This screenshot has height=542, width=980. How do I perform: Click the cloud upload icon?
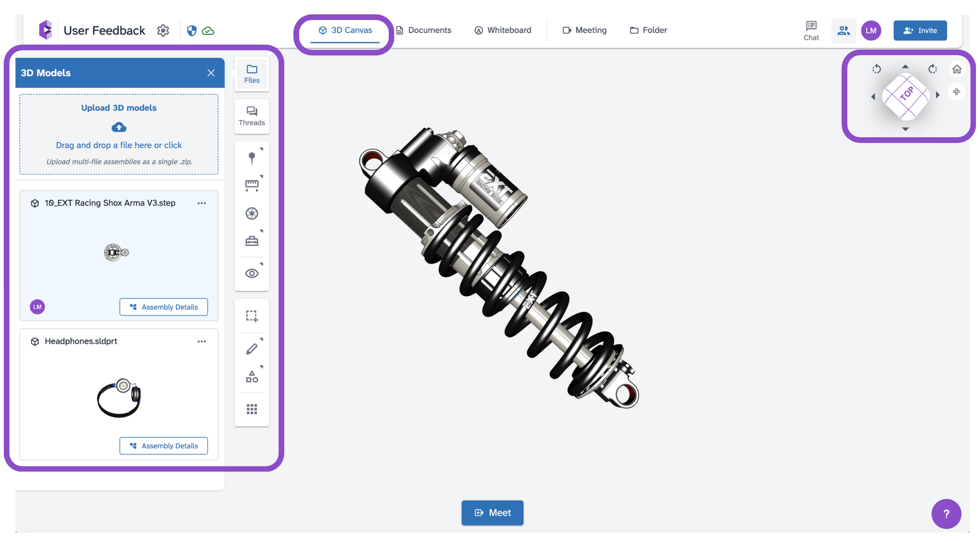tap(119, 127)
